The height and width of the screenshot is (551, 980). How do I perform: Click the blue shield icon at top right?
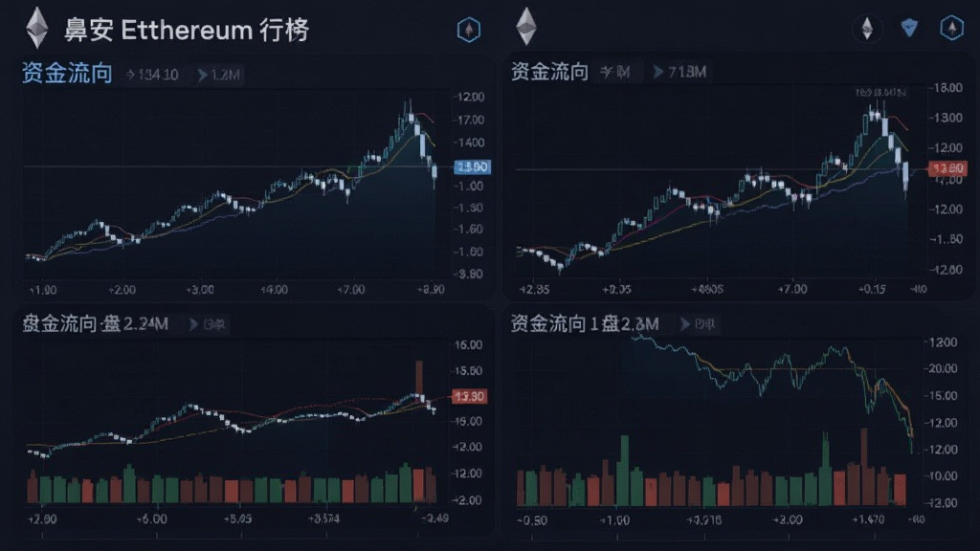pyautogui.click(x=909, y=28)
